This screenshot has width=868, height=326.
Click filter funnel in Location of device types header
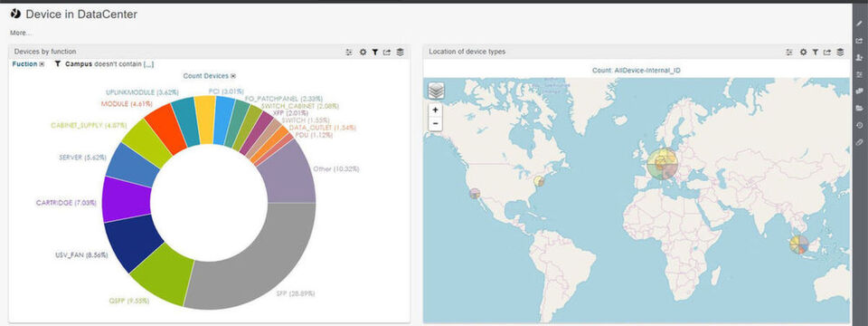coord(816,53)
